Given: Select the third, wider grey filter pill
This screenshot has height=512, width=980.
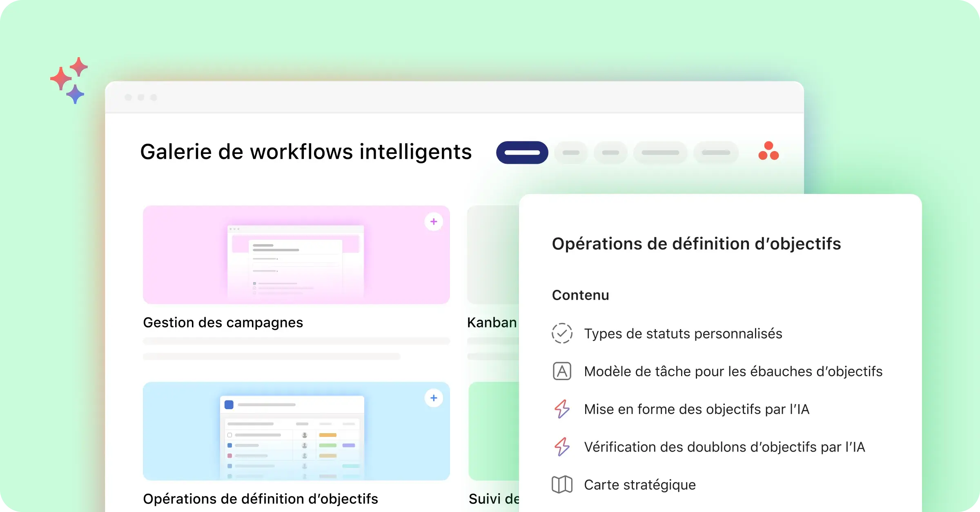Looking at the screenshot, I should click(660, 153).
